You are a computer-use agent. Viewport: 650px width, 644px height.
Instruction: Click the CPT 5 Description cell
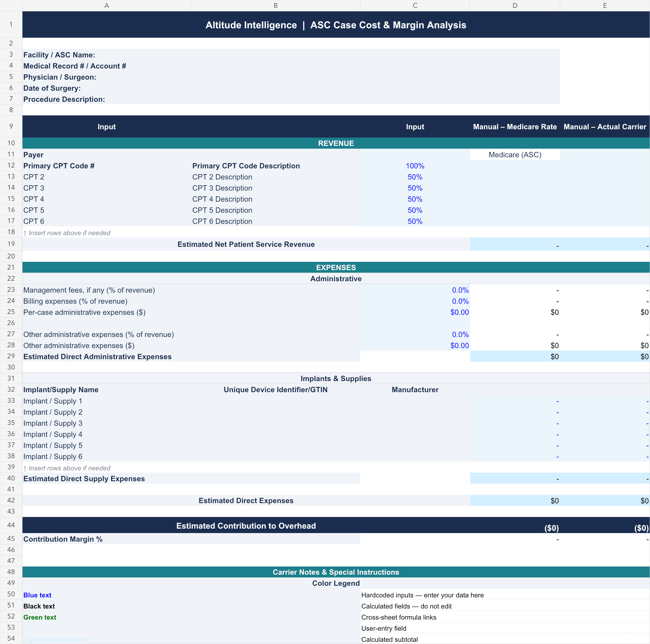click(x=276, y=210)
